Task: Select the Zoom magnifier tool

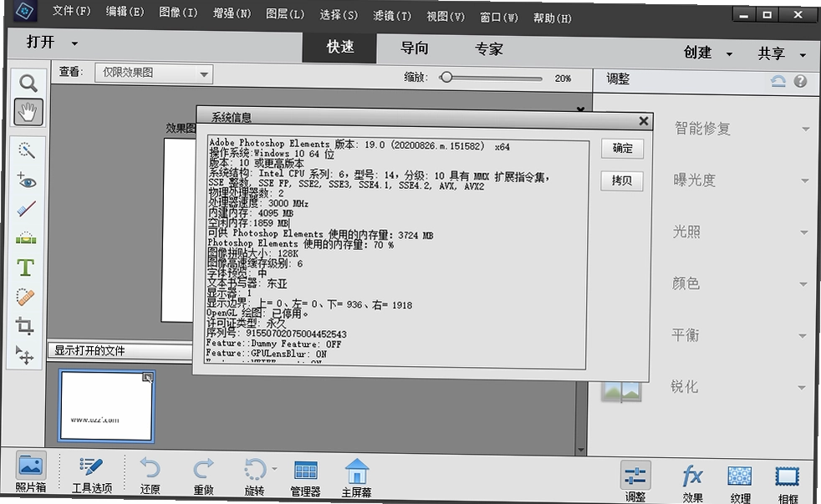Action: click(x=28, y=83)
